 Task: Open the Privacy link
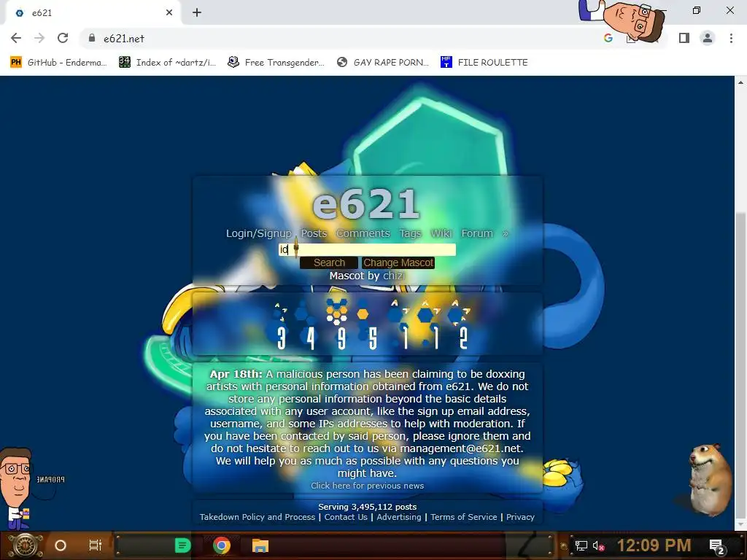520,517
